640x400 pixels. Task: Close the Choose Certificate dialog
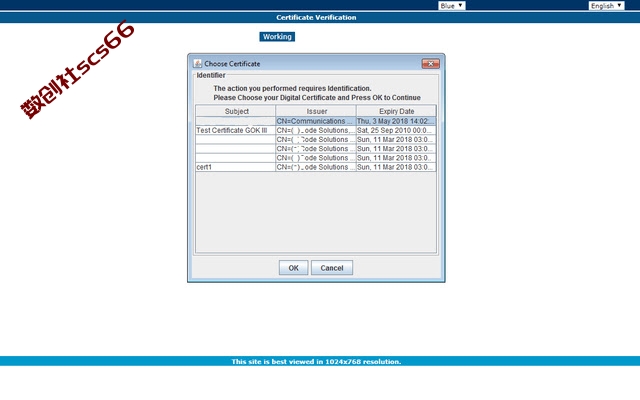click(431, 64)
